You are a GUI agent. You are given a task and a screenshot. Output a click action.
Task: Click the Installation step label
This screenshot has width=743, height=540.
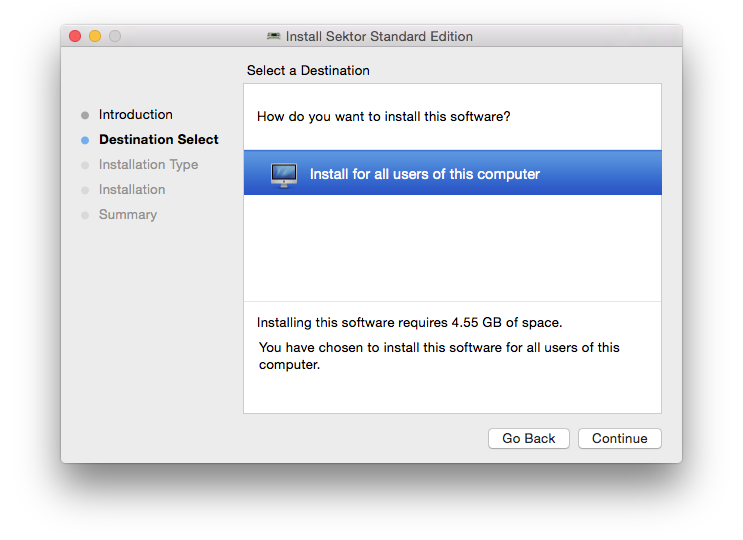click(132, 190)
